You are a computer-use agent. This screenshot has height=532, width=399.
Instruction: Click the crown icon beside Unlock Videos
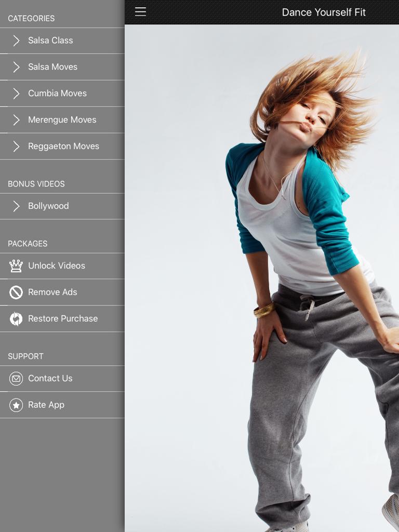click(16, 265)
